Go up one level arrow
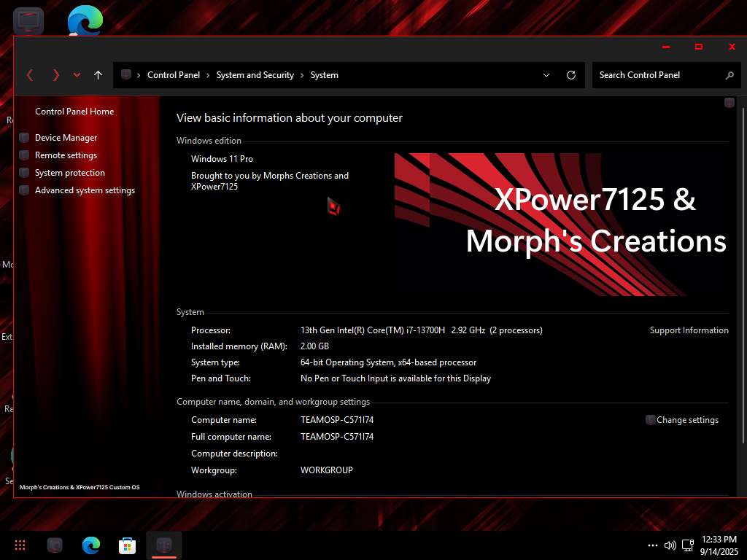 coord(98,75)
